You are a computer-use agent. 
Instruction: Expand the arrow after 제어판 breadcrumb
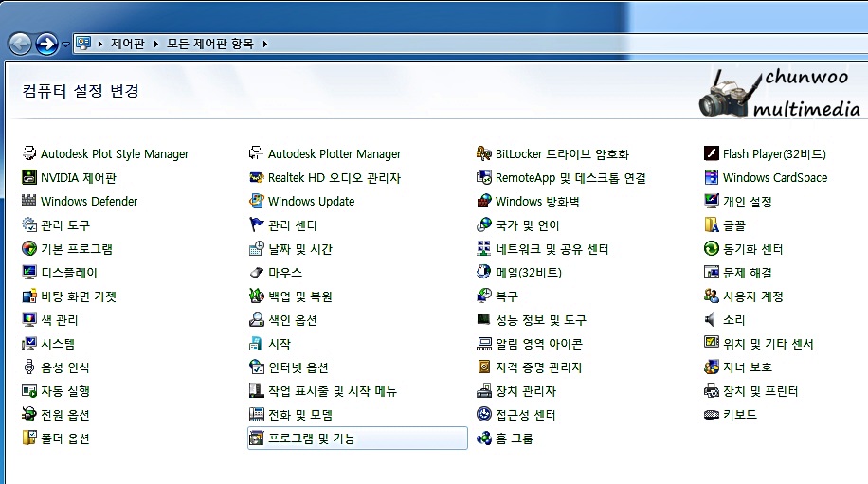[156, 44]
